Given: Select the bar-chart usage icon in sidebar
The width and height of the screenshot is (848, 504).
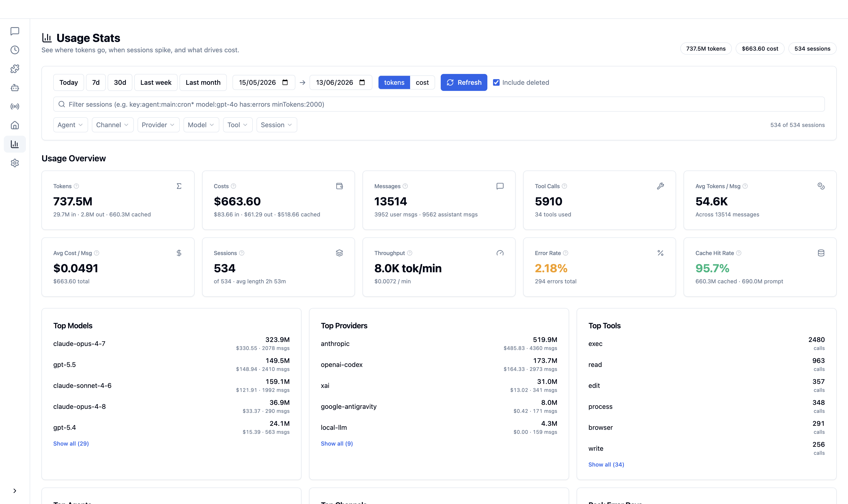Looking at the screenshot, I should (15, 144).
